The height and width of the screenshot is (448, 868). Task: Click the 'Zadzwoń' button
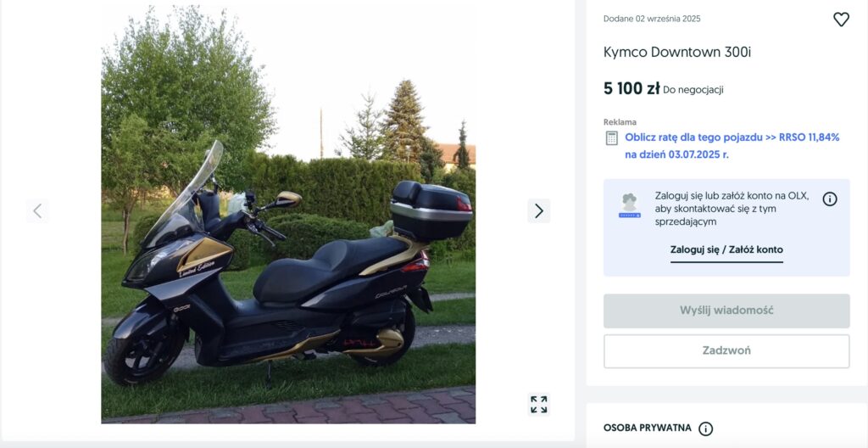point(726,351)
